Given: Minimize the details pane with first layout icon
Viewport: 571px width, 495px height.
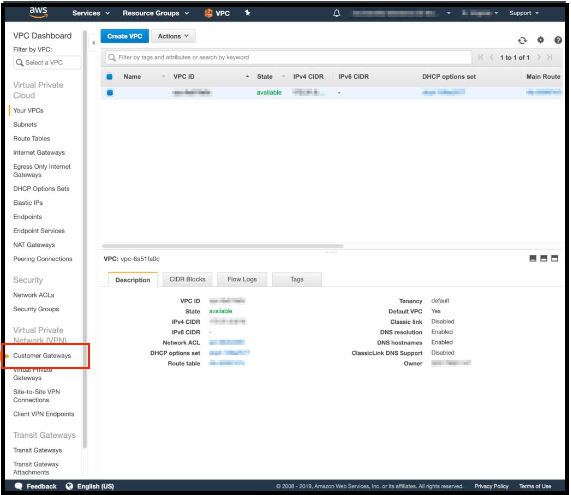Looking at the screenshot, I should click(532, 258).
